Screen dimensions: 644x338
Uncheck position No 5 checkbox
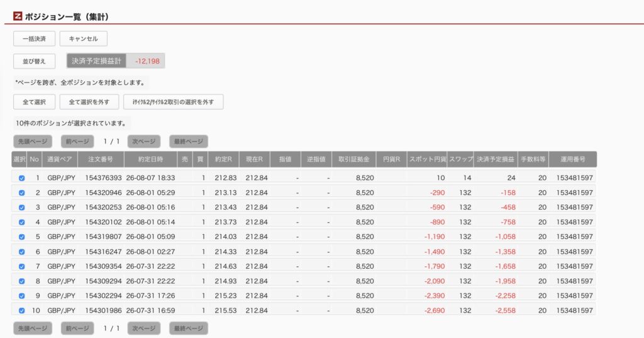point(22,237)
